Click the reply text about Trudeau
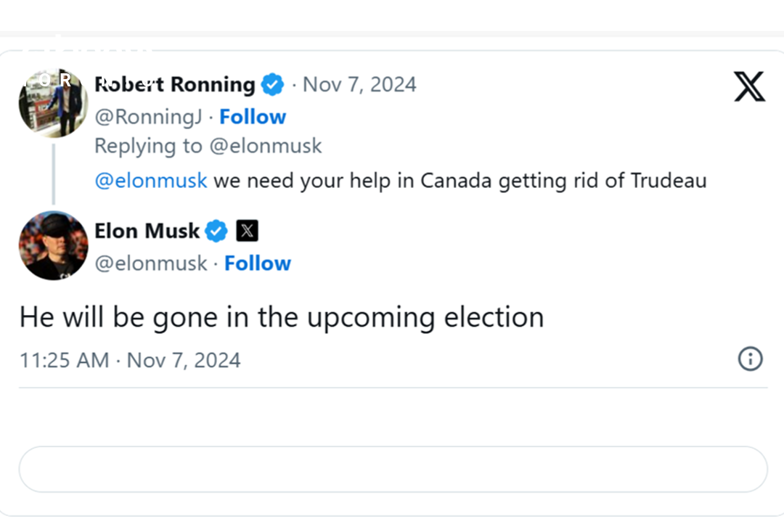Image resolution: width=784 pixels, height=532 pixels. (460, 180)
